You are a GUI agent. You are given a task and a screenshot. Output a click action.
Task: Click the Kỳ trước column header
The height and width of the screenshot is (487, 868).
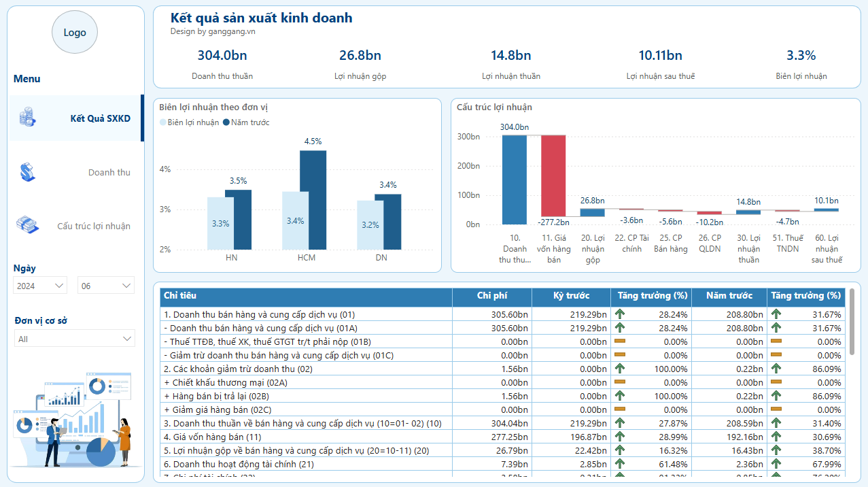[x=571, y=296]
